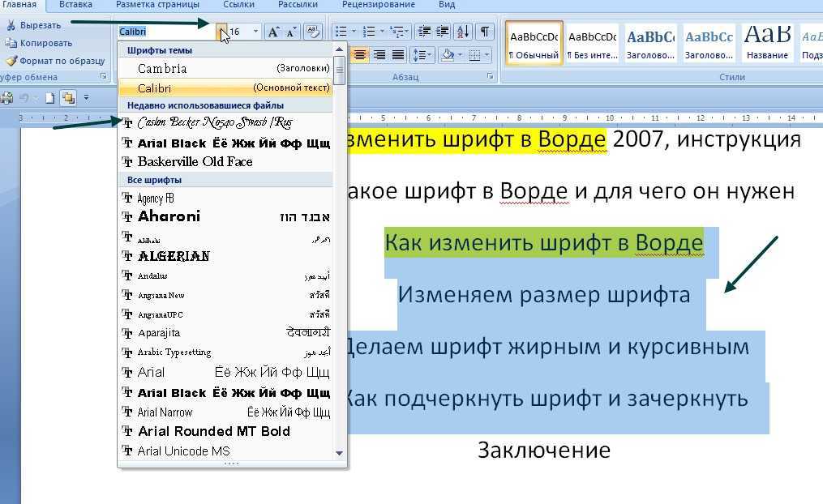Pick the Arabic Typesetting font
The height and width of the screenshot is (504, 823).
point(225,352)
